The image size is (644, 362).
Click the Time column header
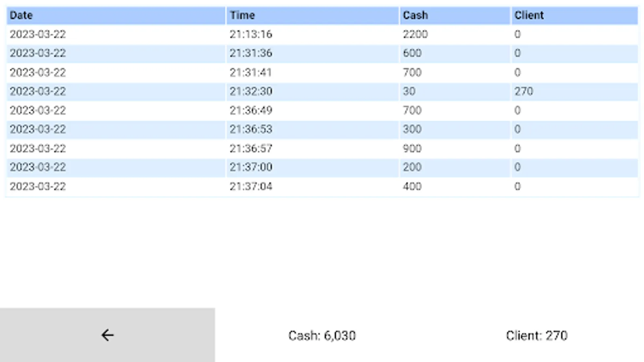point(242,15)
